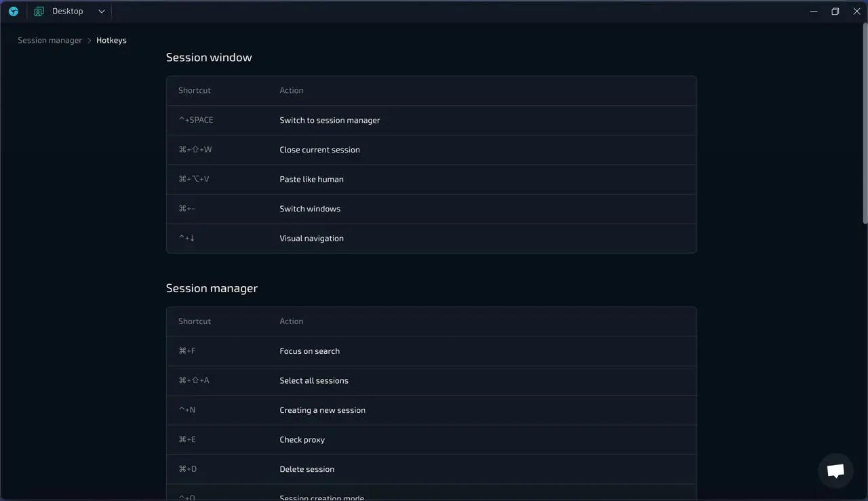Image resolution: width=868 pixels, height=501 pixels.
Task: Select the Visual navigation row
Action: click(x=431, y=238)
